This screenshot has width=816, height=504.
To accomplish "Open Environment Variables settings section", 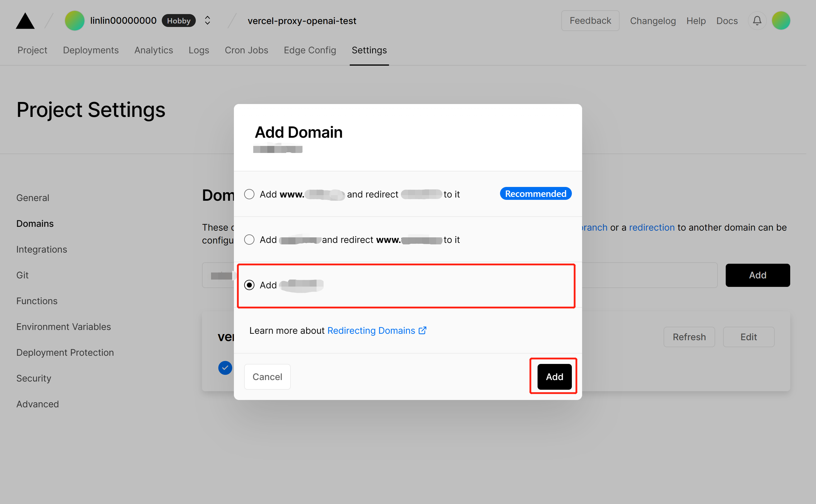I will 63,327.
